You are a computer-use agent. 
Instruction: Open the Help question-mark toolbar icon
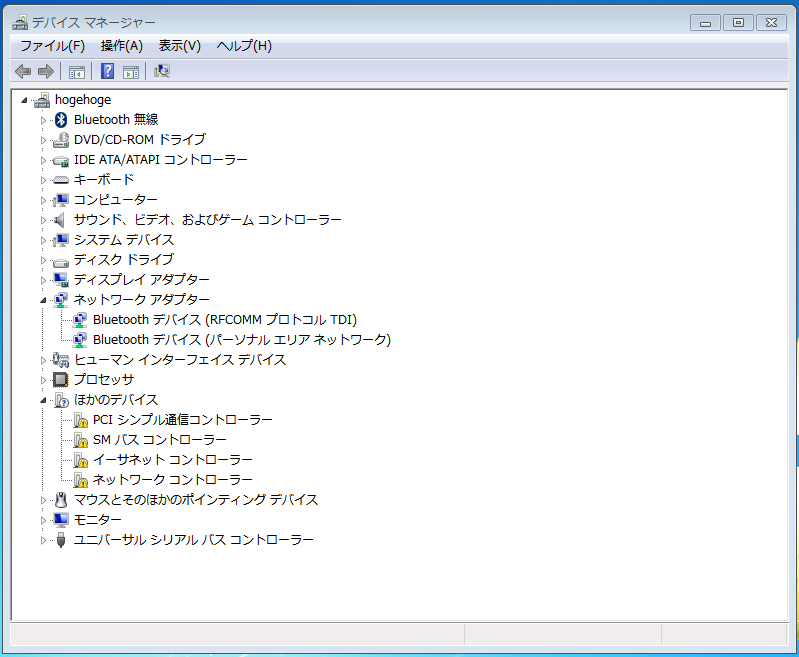108,71
